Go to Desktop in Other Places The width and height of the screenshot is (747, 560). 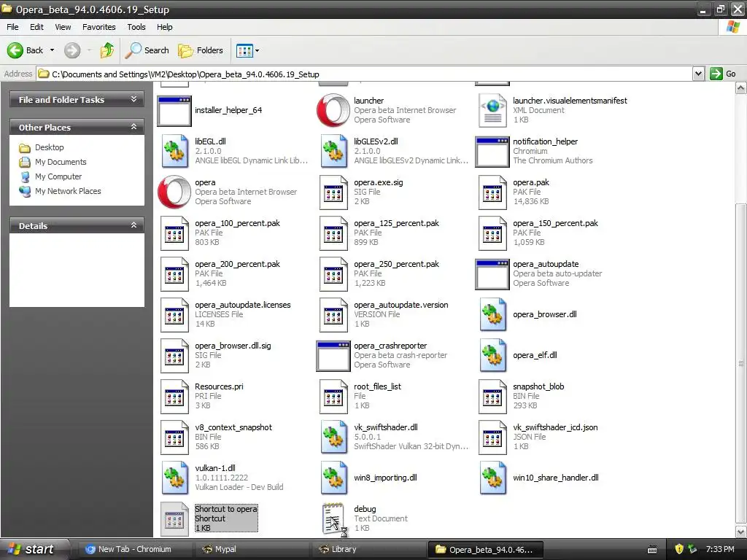[49, 147]
